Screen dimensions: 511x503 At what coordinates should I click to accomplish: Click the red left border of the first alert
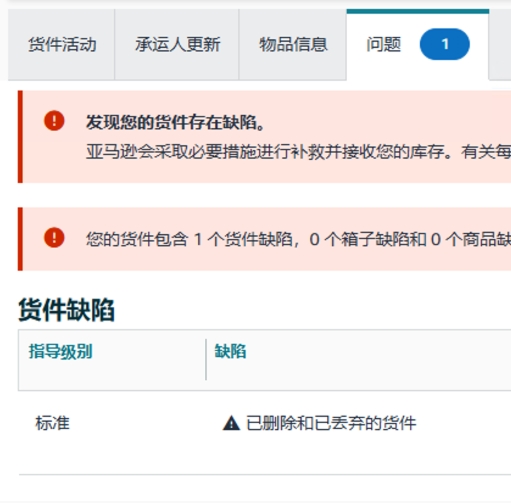(20, 137)
